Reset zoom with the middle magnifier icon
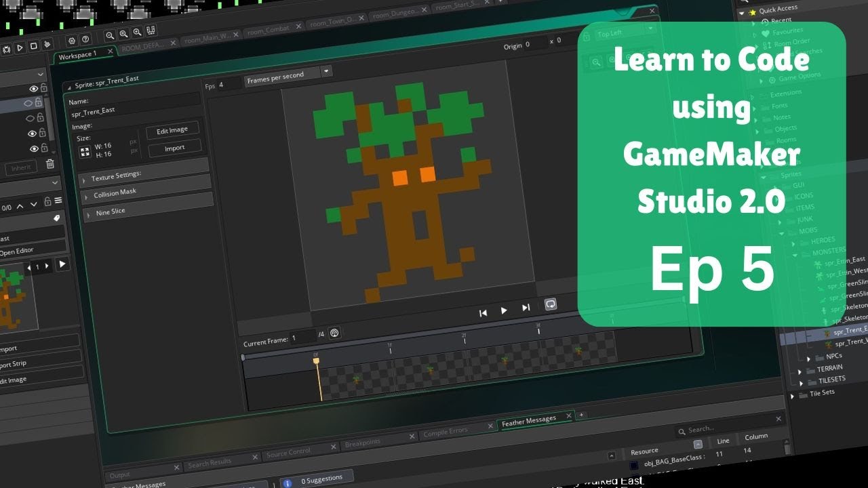The image size is (868, 488). click(123, 34)
